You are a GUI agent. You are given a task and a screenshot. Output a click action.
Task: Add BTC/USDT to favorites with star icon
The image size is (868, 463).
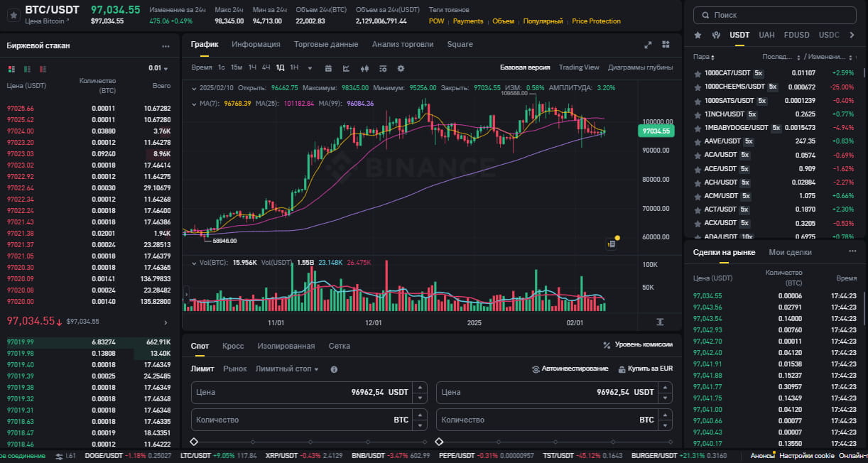click(x=13, y=15)
